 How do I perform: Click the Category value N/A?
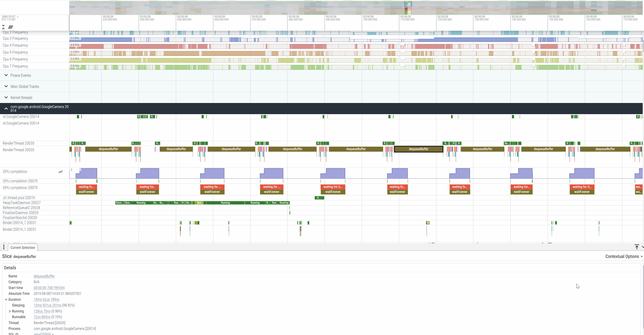[36, 282]
